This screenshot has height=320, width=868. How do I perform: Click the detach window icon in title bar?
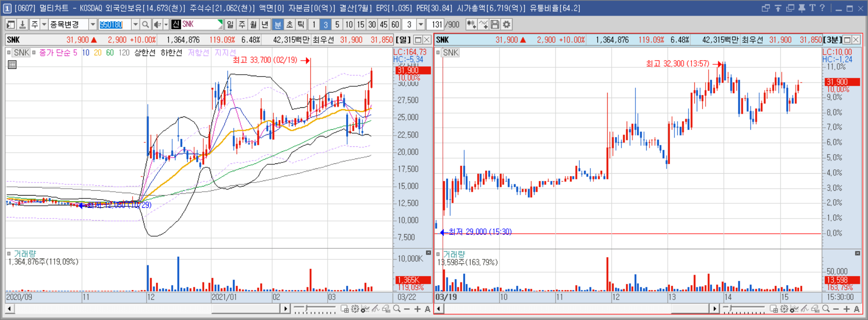click(766, 8)
